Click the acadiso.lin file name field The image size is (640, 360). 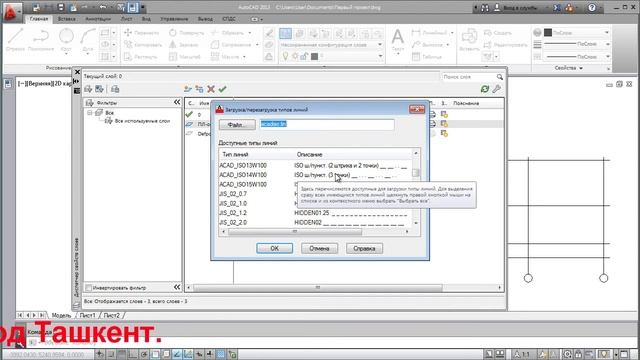327,124
